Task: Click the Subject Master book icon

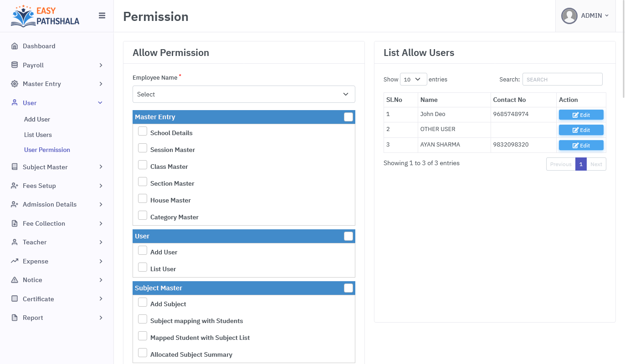Action: point(15,167)
